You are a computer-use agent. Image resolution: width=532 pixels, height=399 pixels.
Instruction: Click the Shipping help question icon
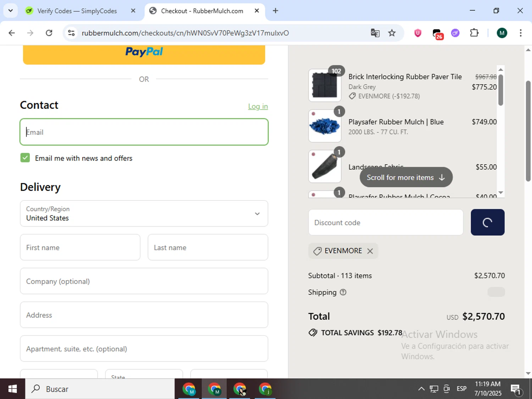(343, 292)
